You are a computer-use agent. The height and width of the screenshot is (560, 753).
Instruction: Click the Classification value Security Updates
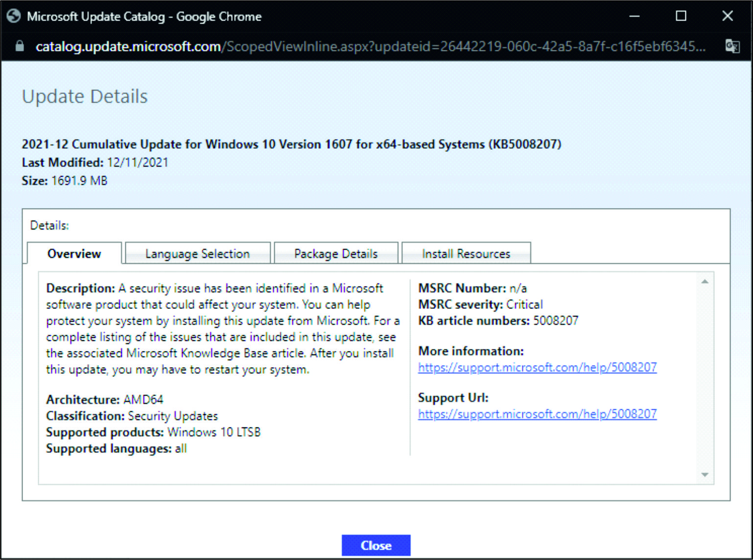coord(173,416)
